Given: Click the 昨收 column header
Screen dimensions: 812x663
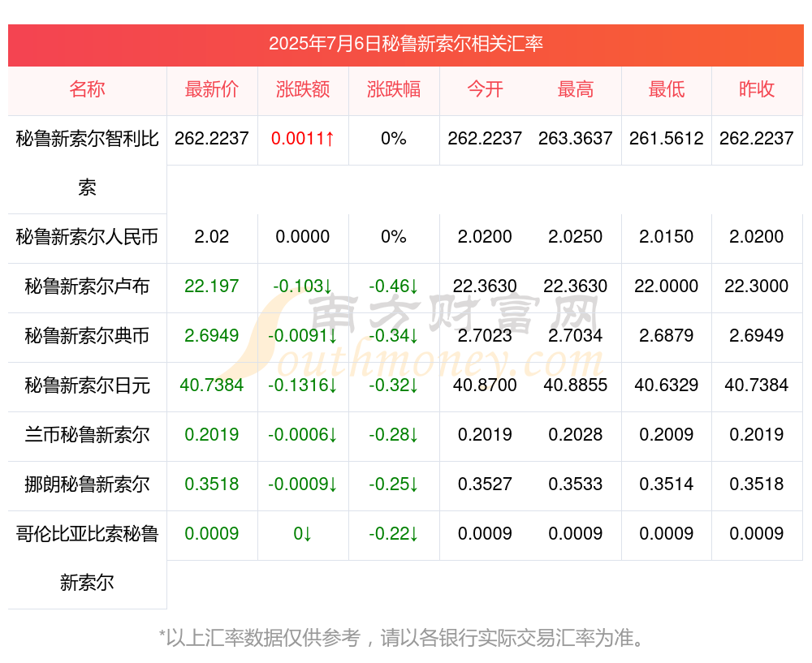Looking at the screenshot, I should click(x=757, y=89).
